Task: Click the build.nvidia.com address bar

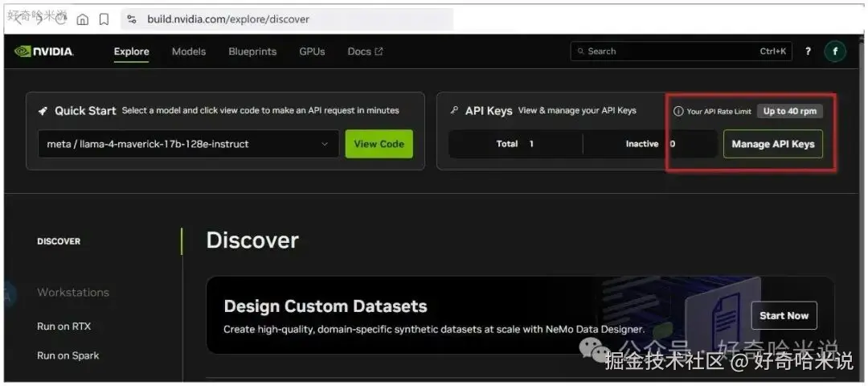Action: [x=288, y=19]
